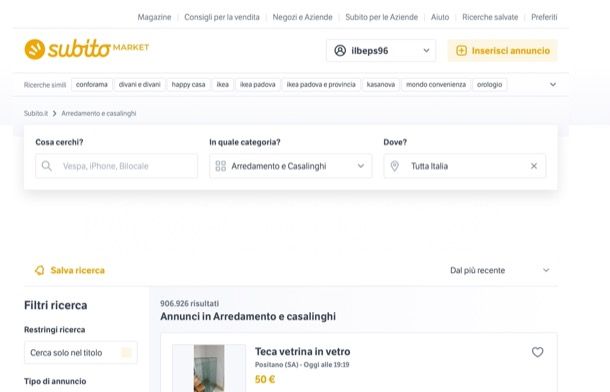Click the Dove location field
Screen dimensions: 610x392
pyautogui.click(x=465, y=166)
